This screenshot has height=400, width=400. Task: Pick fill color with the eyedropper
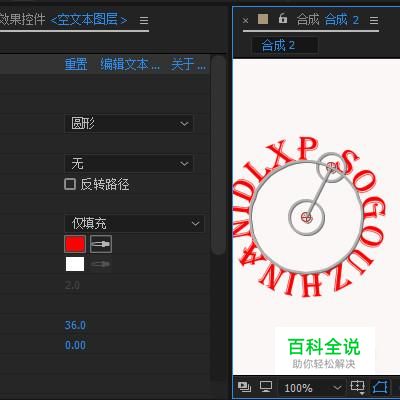[x=101, y=244]
